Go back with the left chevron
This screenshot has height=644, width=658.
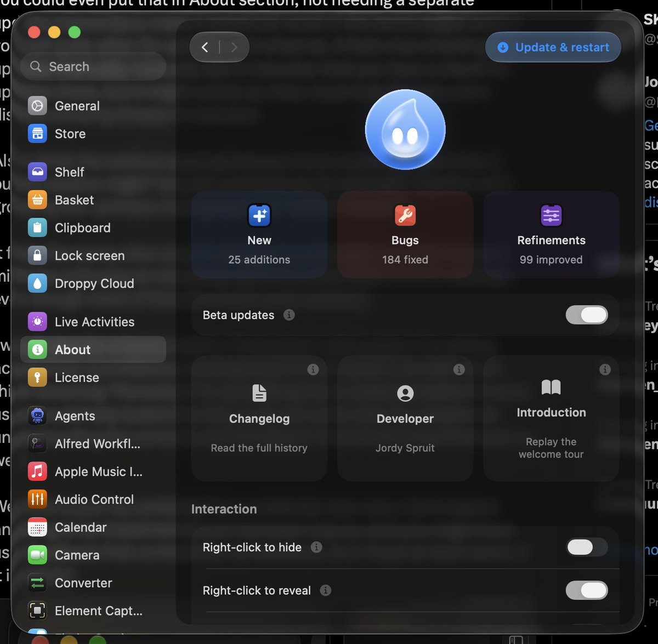pos(205,47)
